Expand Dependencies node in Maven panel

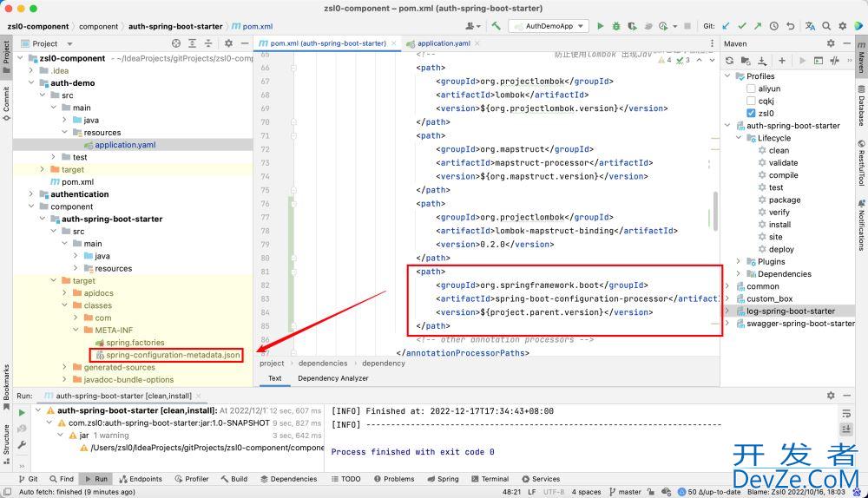739,274
